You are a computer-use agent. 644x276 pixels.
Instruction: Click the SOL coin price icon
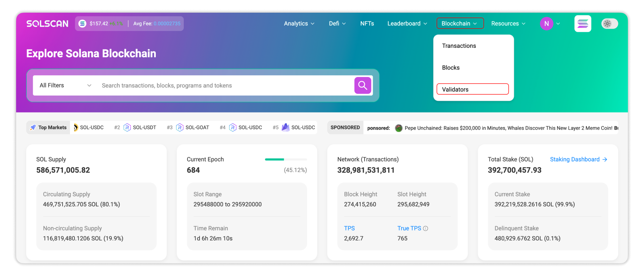pos(83,24)
